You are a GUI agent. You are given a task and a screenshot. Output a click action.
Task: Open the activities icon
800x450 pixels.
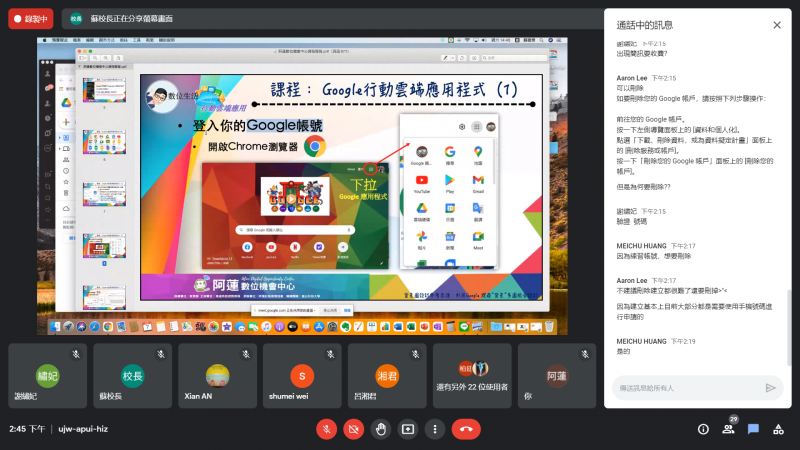[778, 429]
